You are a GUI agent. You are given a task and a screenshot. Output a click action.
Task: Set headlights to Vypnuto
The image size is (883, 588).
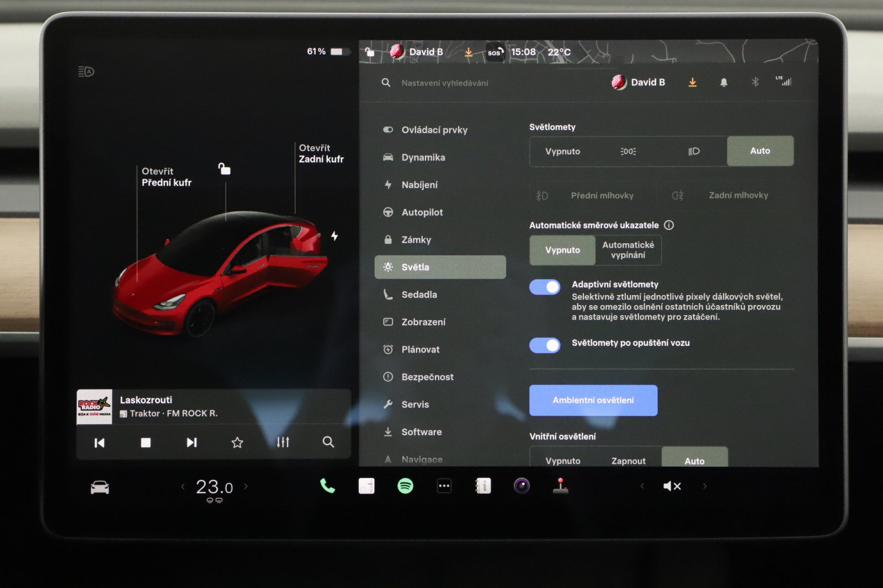click(562, 151)
